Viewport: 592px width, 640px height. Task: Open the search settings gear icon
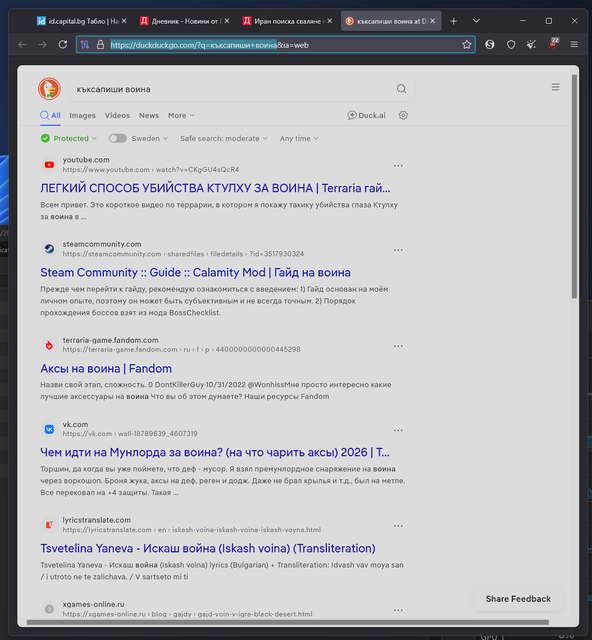pos(403,116)
